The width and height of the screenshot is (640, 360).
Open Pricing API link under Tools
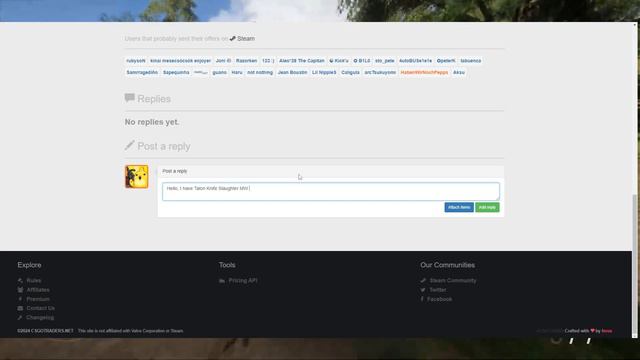(243, 280)
